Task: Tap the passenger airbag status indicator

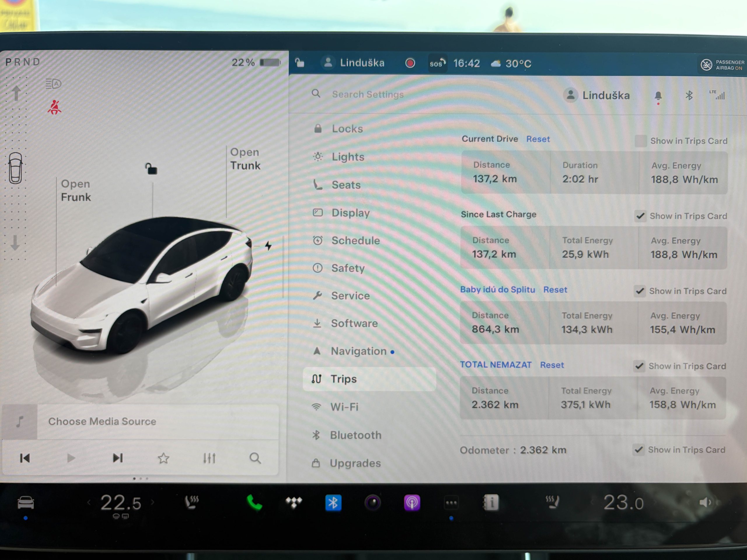Action: click(723, 64)
